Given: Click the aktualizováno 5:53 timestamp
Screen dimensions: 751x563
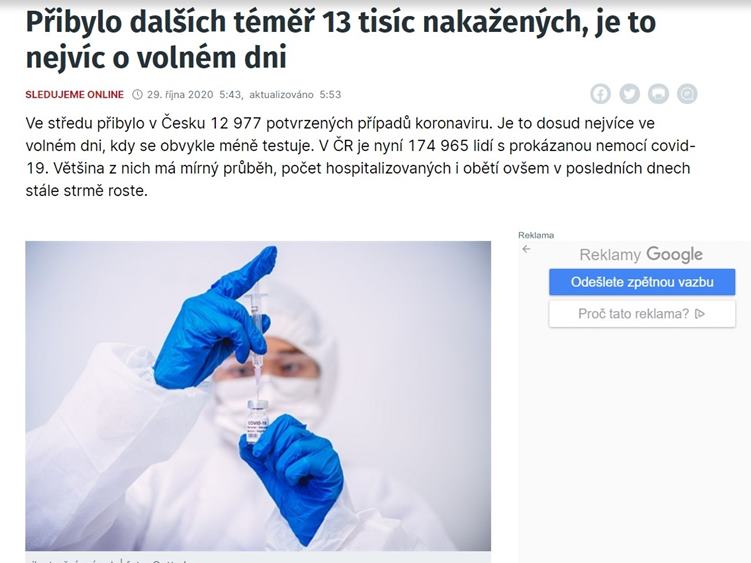Looking at the screenshot, I should coord(295,94).
